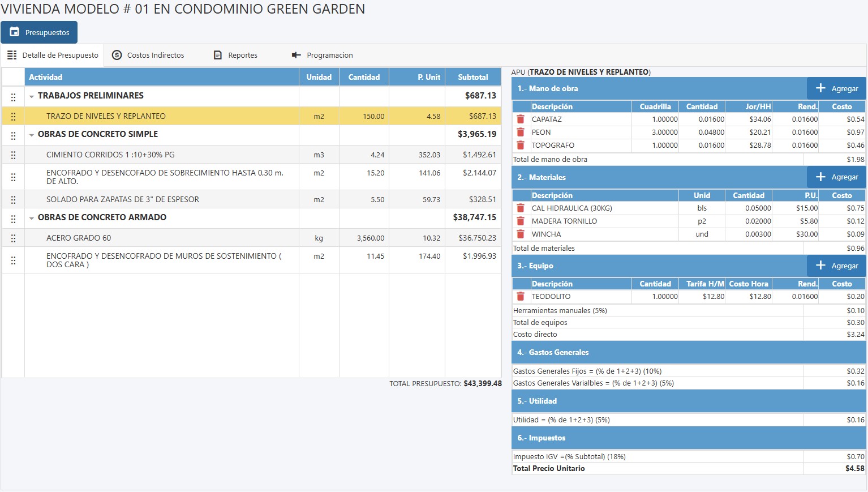Screen dimensions: 868x492
Task: Add equipment with Agregar in Equipo
Action: (x=836, y=266)
